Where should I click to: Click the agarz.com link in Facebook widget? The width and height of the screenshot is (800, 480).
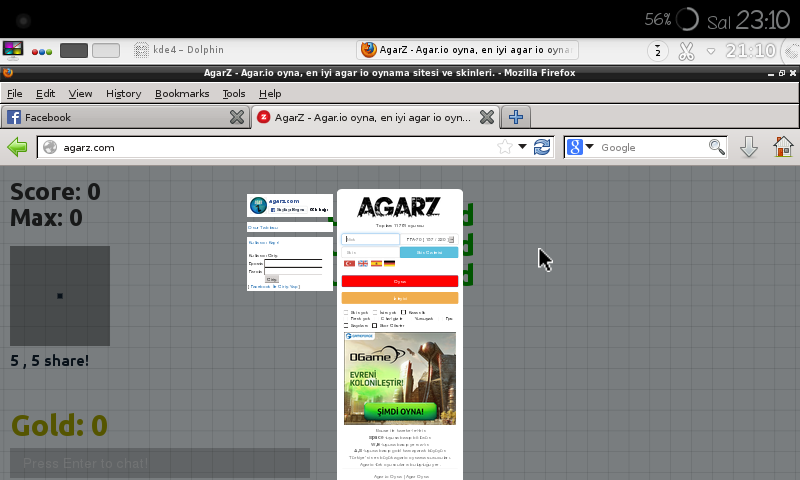coord(284,201)
